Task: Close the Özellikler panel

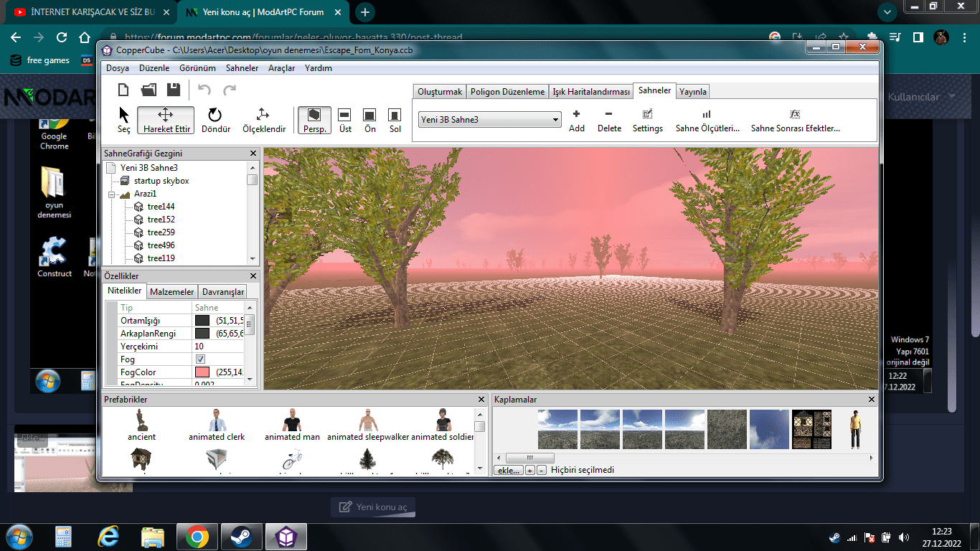Action: pos(253,276)
